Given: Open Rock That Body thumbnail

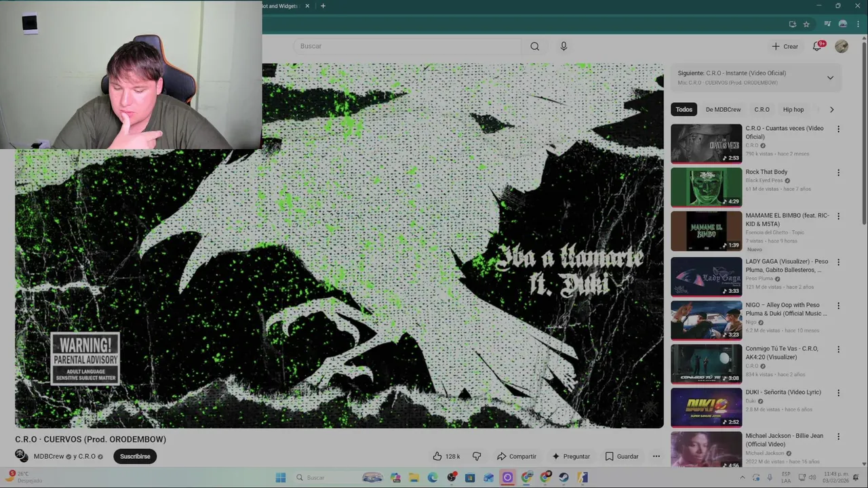Looking at the screenshot, I should click(x=706, y=187).
